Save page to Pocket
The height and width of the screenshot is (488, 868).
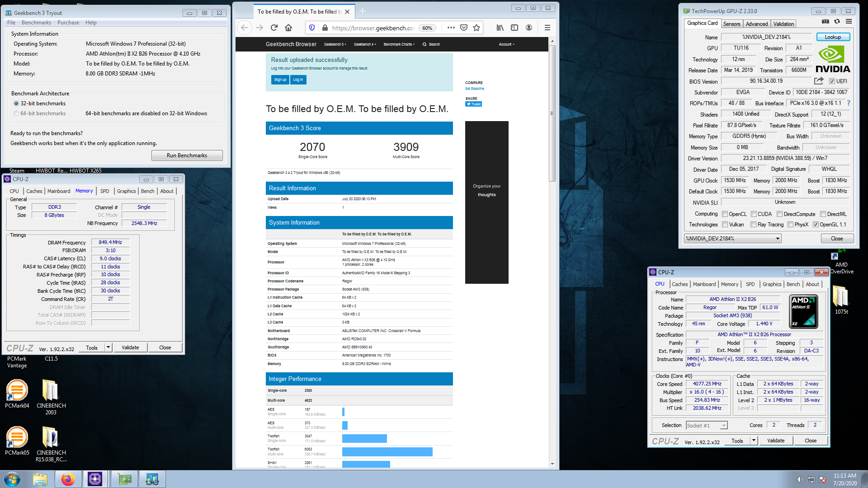[x=464, y=28]
